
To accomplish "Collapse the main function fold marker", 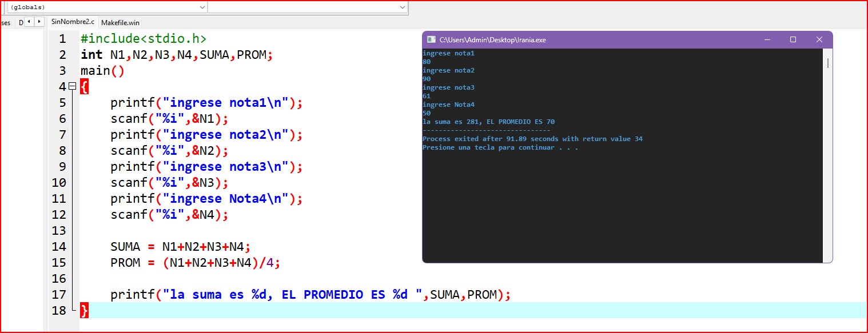I will click(72, 87).
